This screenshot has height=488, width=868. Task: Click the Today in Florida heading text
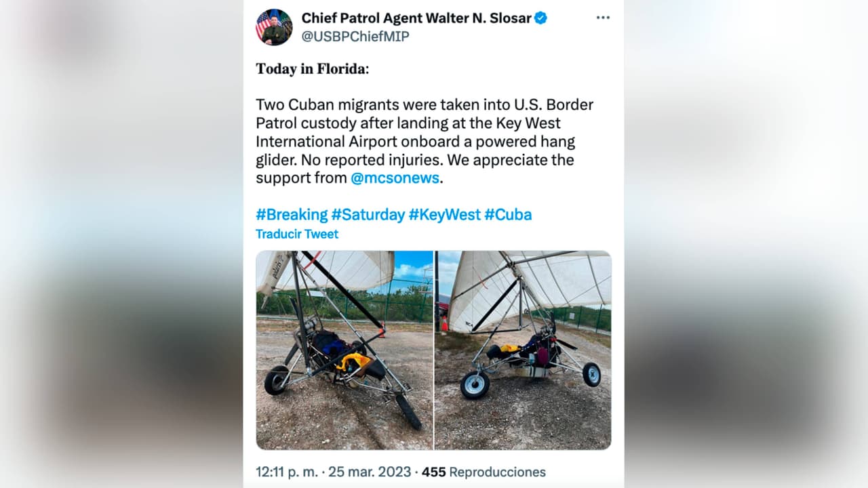pos(313,68)
